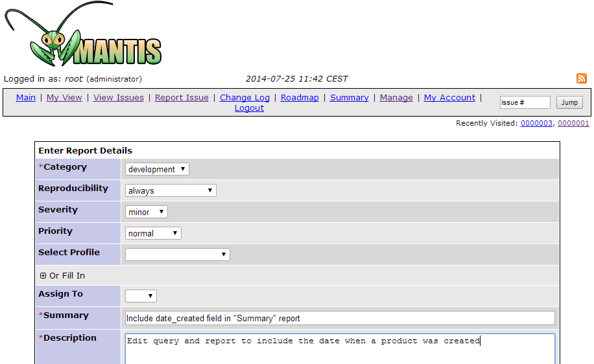
Task: Click the Logout link
Action: click(x=249, y=108)
